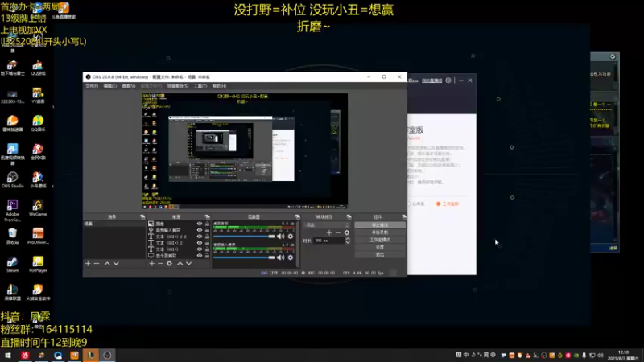This screenshot has height=362, width=644.
Task: Click the audio input capture volume slider
Action: point(244,257)
